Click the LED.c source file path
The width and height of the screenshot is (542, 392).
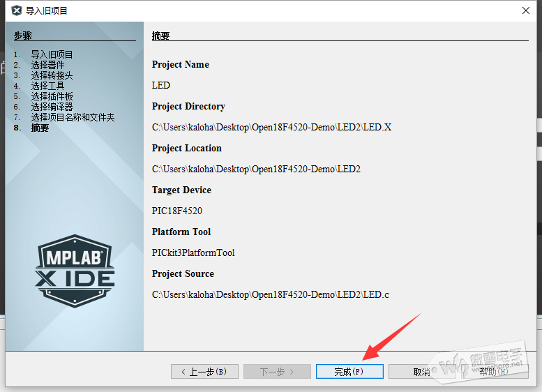click(x=271, y=294)
